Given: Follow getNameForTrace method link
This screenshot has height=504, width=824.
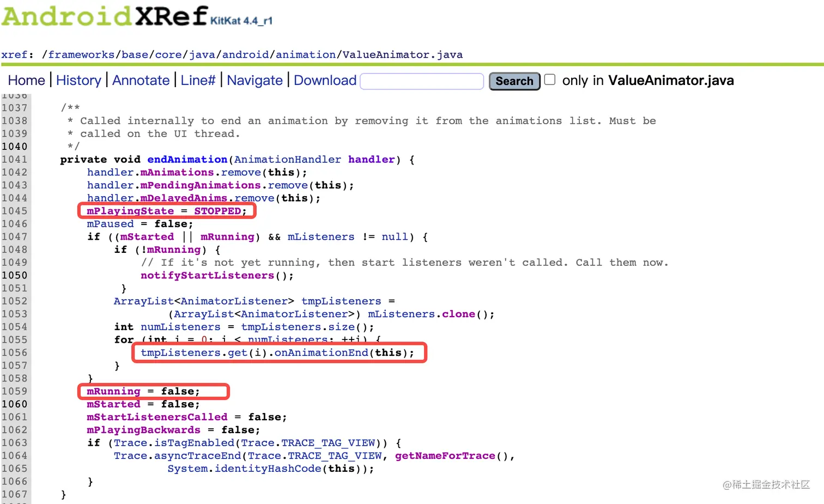Looking at the screenshot, I should (x=445, y=456).
